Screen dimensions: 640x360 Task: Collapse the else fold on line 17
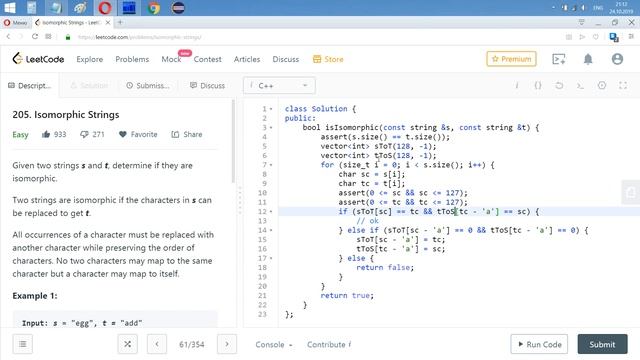pyautogui.click(x=271, y=258)
